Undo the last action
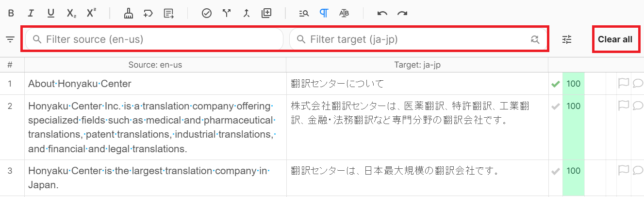This screenshot has width=644, height=197. [382, 13]
